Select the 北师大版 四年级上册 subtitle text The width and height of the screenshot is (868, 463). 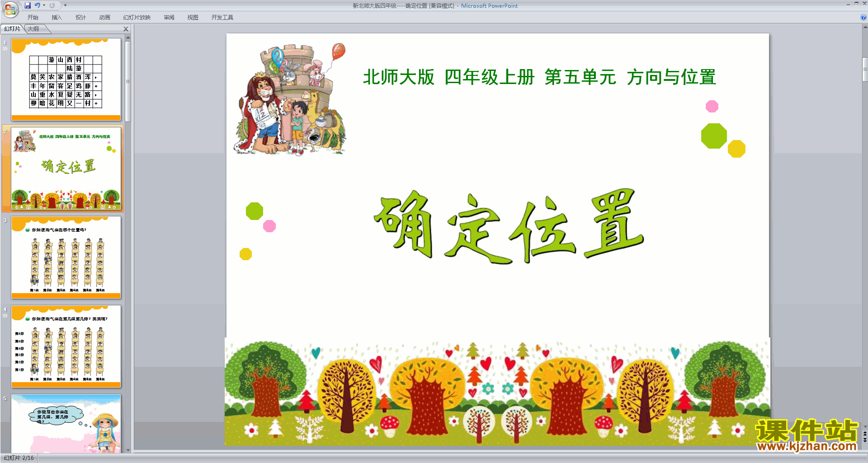click(539, 77)
